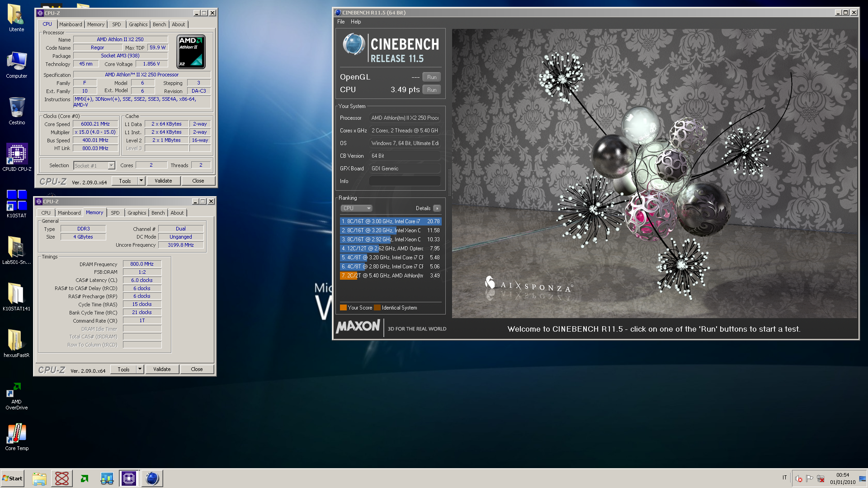Click the Uncore Frequency value 3199.8 MHz
The image size is (868, 488).
coord(181,245)
